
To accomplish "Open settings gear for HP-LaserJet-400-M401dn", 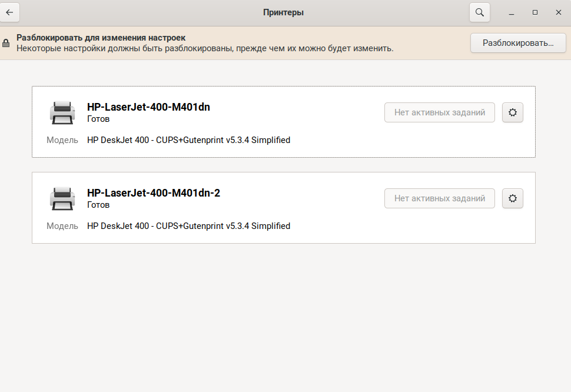I will point(512,112).
